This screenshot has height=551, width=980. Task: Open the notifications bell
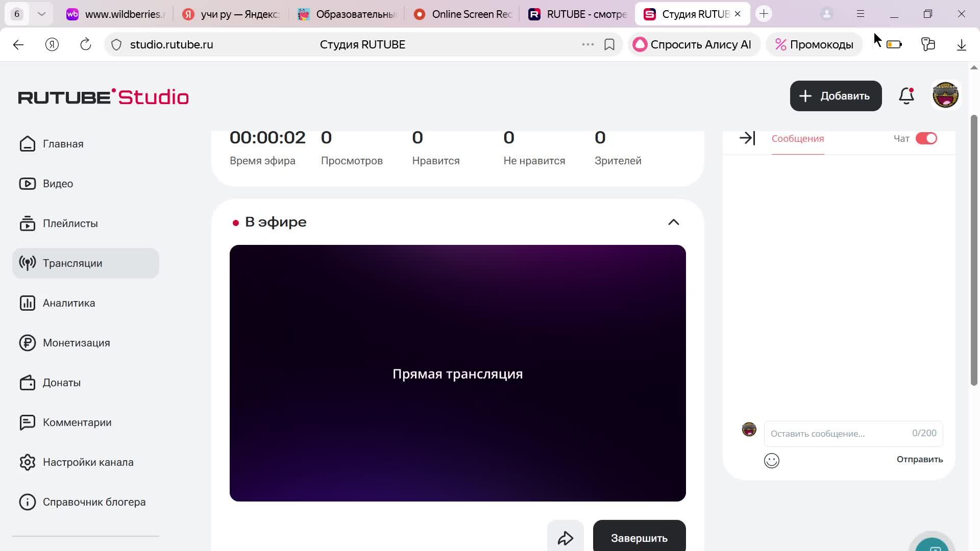[906, 96]
